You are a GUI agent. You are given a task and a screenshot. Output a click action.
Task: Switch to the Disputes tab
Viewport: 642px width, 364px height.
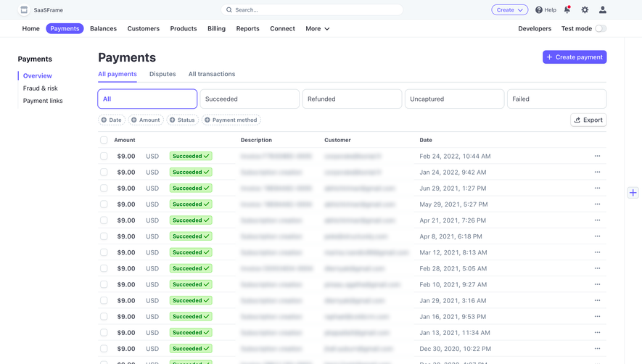[x=162, y=74]
